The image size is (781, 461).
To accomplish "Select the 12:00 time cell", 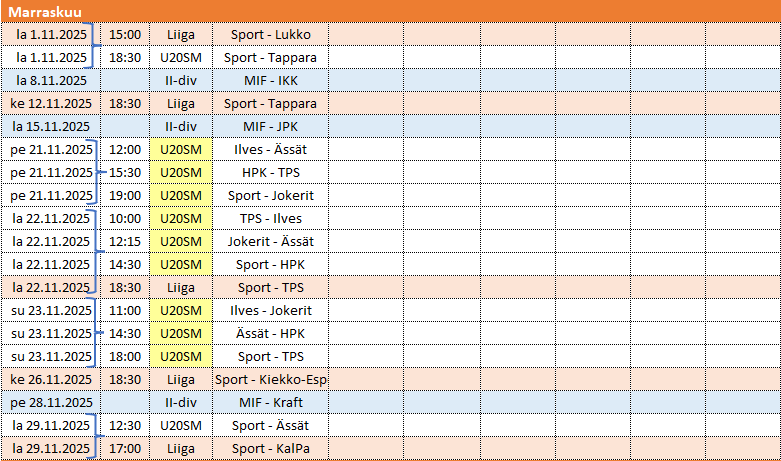I will pos(125,149).
